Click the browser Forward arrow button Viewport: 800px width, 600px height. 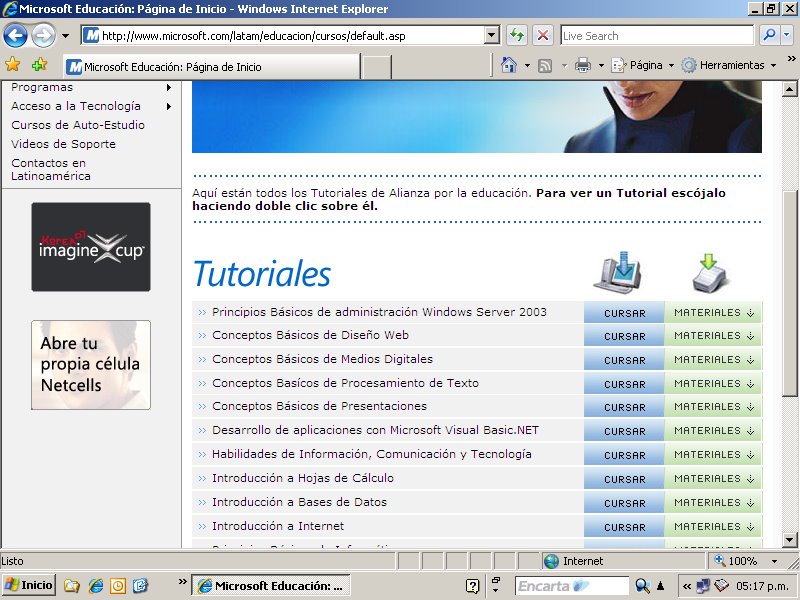[x=44, y=36]
